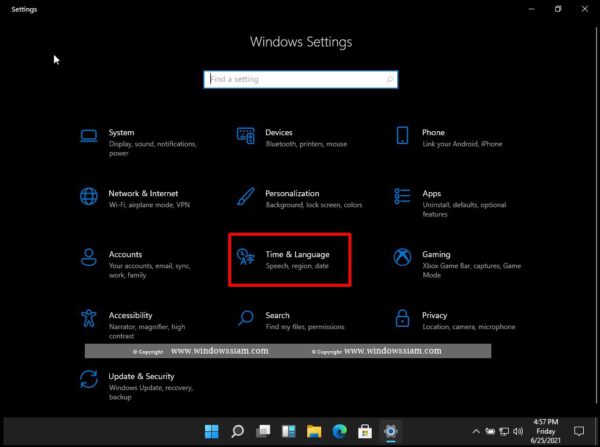Open the System settings label
The image size is (600, 447).
click(121, 132)
